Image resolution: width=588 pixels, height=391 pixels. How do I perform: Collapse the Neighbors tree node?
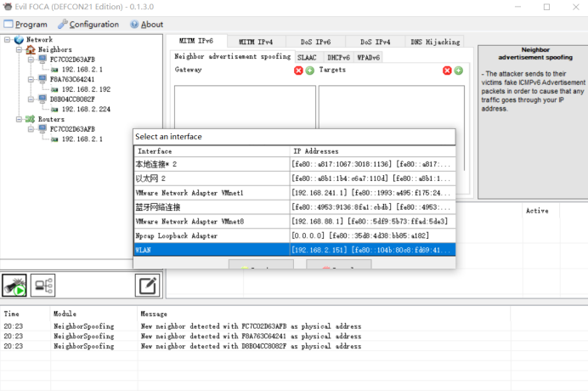(x=19, y=49)
